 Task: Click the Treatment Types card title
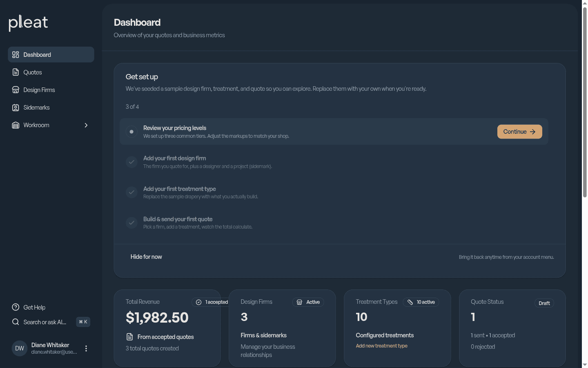pos(376,302)
